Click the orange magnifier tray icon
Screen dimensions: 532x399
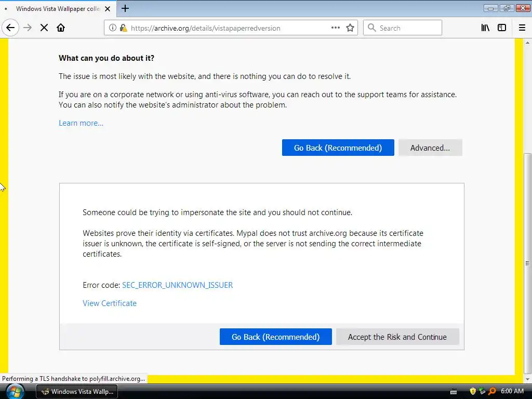[x=493, y=391]
